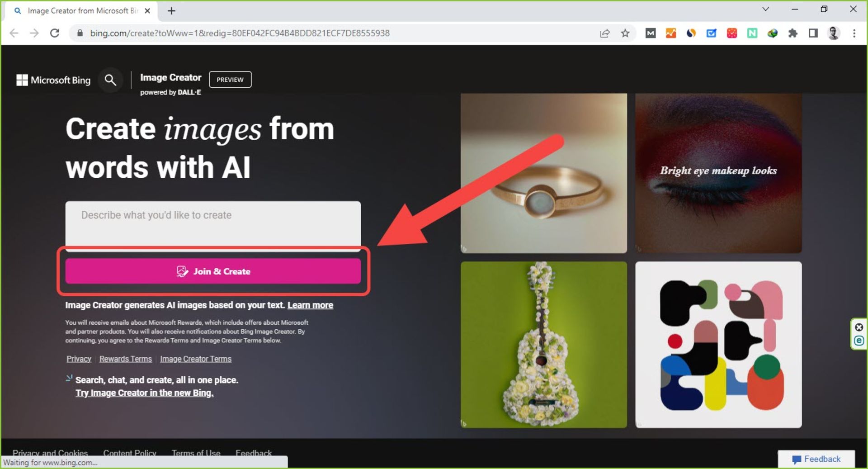Open the flower guitar sample image

[x=543, y=344]
